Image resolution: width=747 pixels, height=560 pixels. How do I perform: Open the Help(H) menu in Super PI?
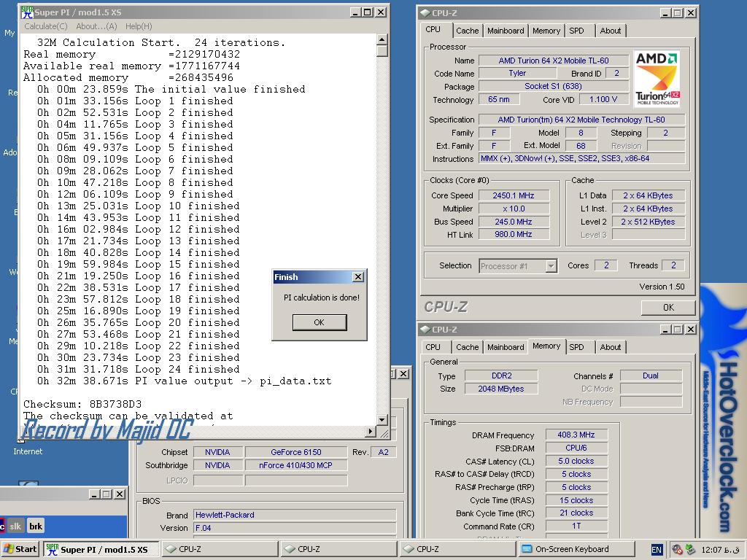(x=139, y=27)
